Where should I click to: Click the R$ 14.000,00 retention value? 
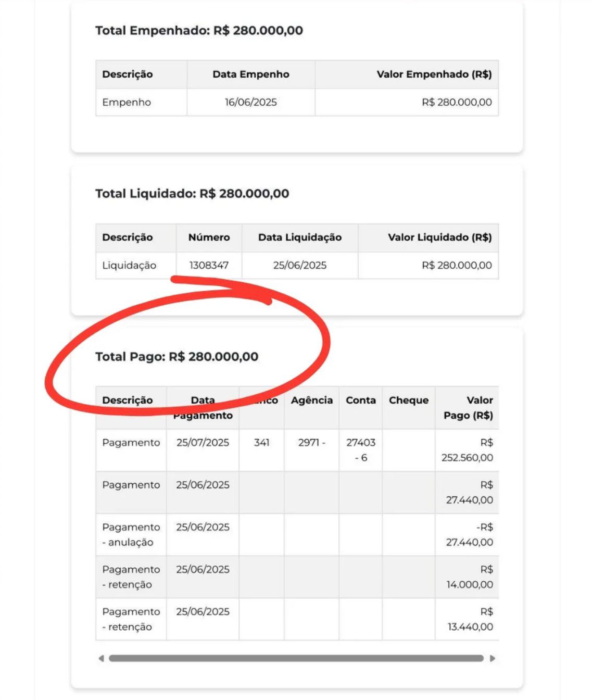[470, 577]
